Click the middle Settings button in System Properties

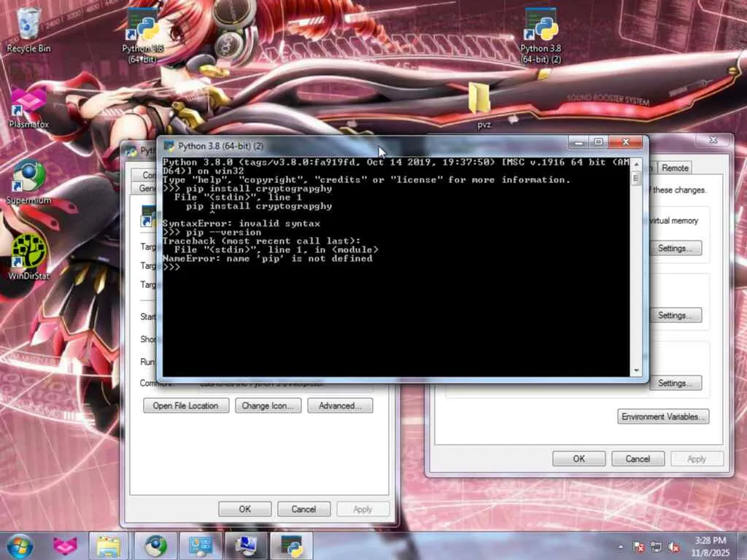coord(675,315)
